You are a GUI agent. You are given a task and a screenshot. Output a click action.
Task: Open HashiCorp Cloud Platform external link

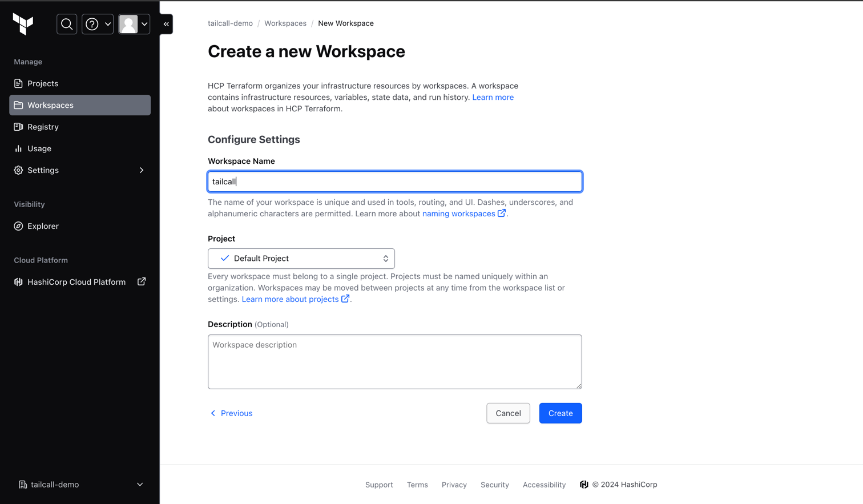click(76, 281)
